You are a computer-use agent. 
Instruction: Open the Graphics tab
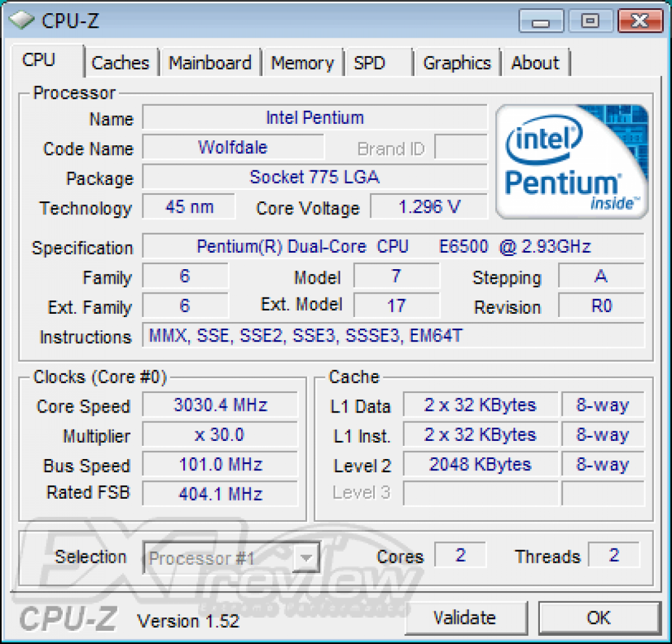pyautogui.click(x=457, y=63)
